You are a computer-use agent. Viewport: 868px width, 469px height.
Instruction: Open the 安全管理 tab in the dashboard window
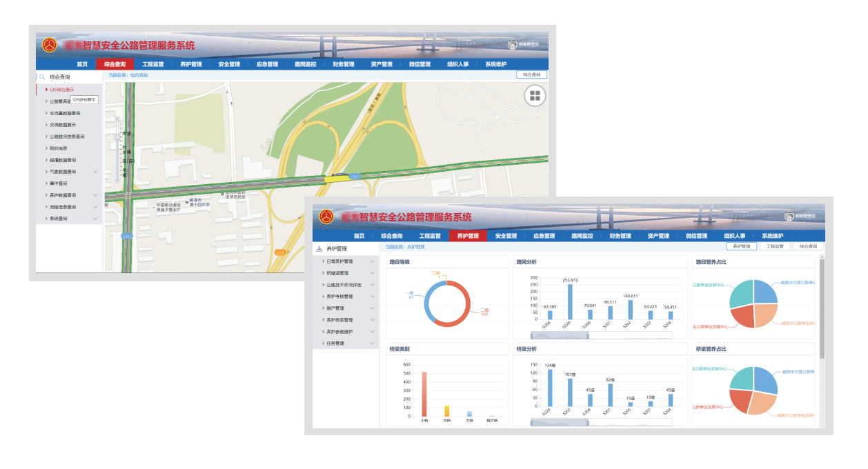click(x=506, y=236)
